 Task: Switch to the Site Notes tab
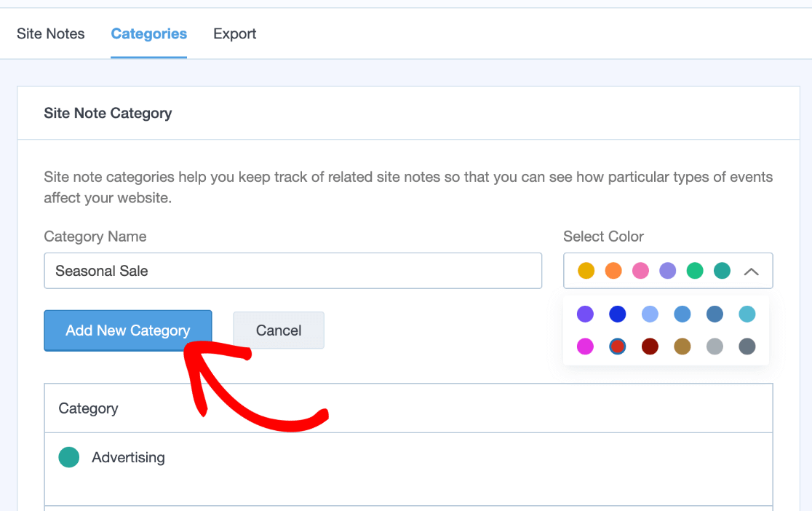(49, 33)
